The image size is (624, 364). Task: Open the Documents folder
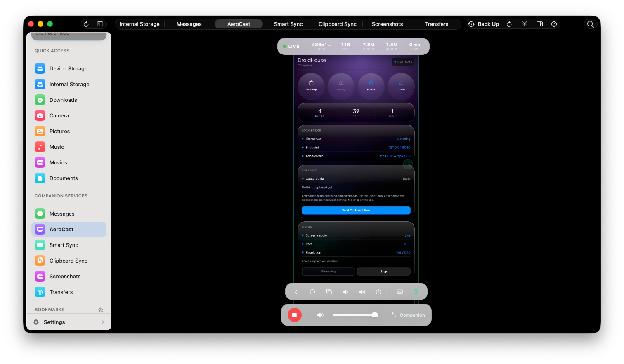pyautogui.click(x=69, y=178)
